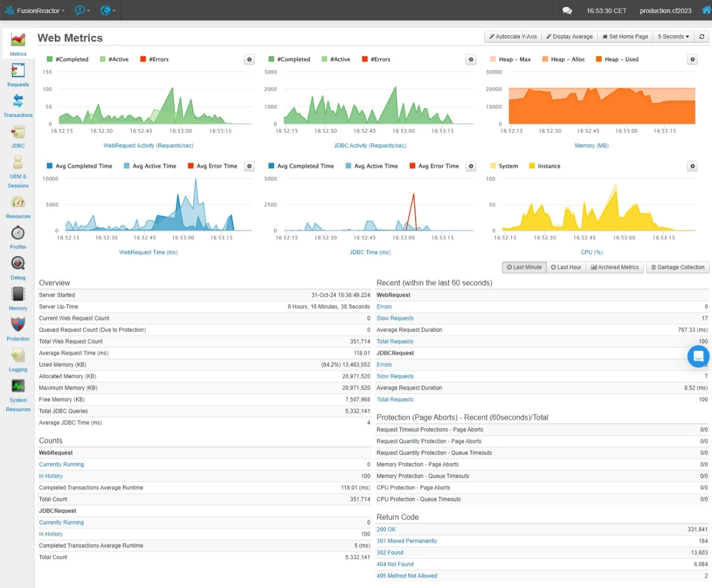This screenshot has height=588, width=712.
Task: Open JDBC Time (ms) chart link
Action: (370, 252)
